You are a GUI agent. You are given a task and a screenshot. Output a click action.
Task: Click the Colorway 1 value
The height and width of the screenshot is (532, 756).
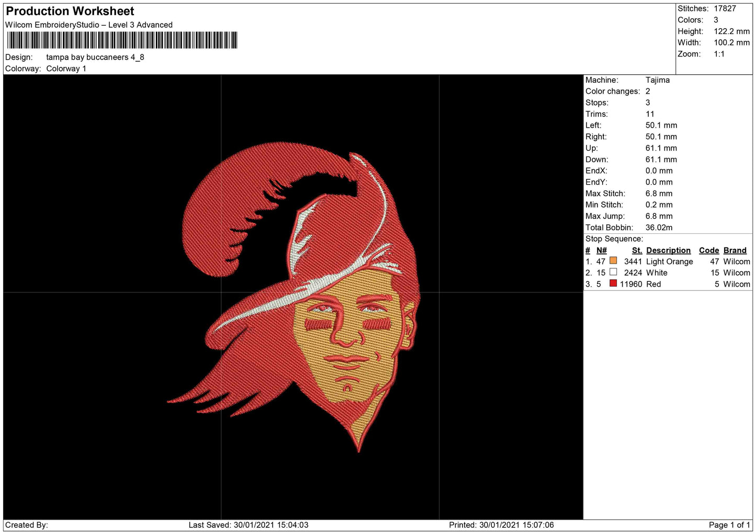(x=66, y=69)
